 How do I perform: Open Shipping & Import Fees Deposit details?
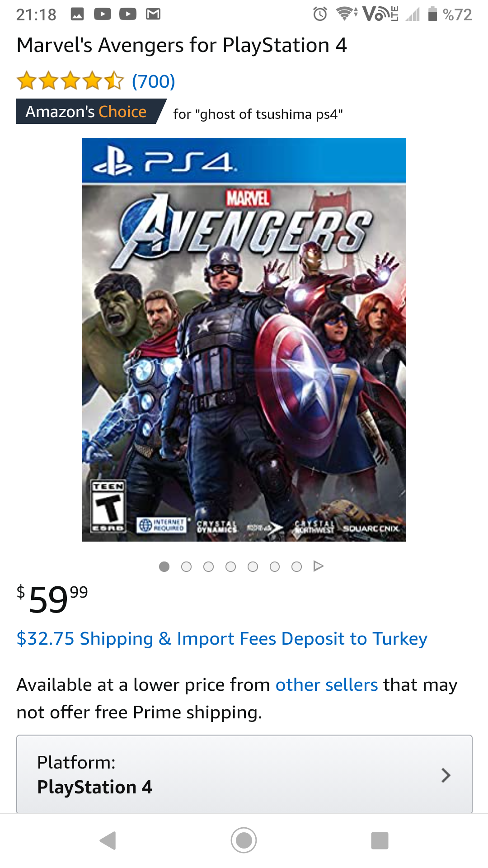coord(222,639)
